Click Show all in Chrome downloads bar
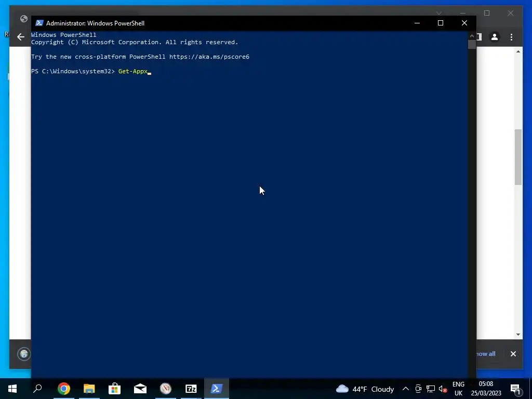532x399 pixels. pyautogui.click(x=486, y=354)
